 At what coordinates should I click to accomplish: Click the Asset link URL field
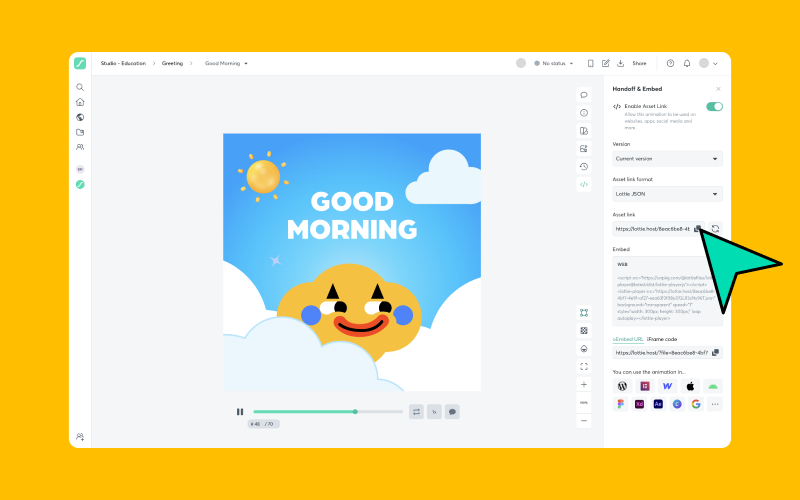tap(658, 229)
